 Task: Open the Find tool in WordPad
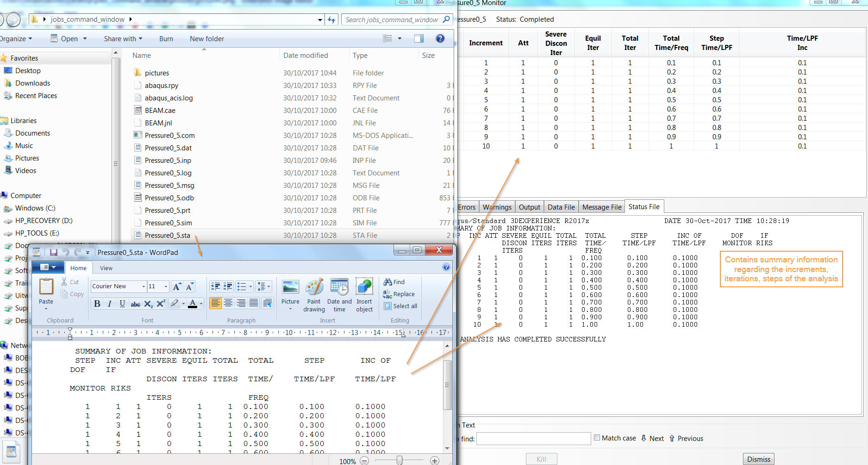point(394,282)
